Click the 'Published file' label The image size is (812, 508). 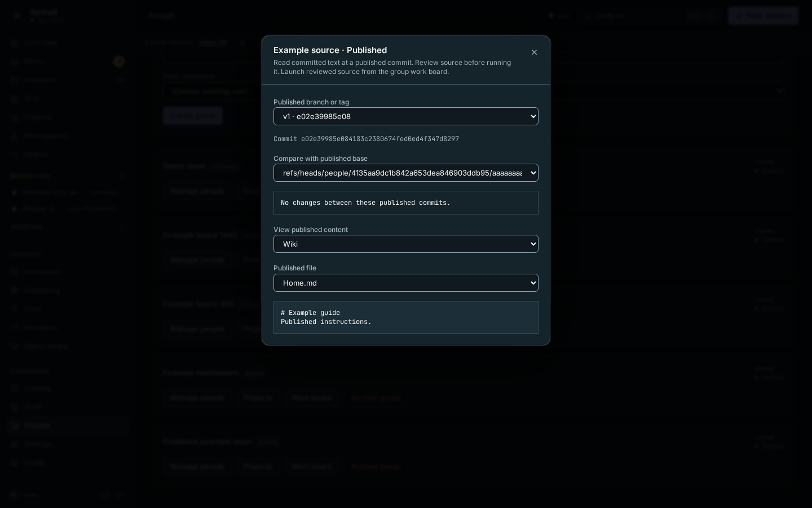tap(295, 268)
